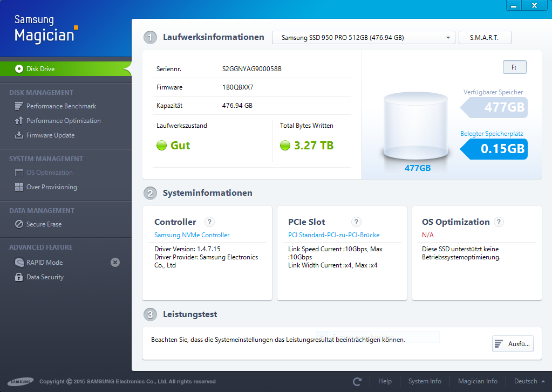Click the Over Provisioning grid icon

[x=19, y=187]
